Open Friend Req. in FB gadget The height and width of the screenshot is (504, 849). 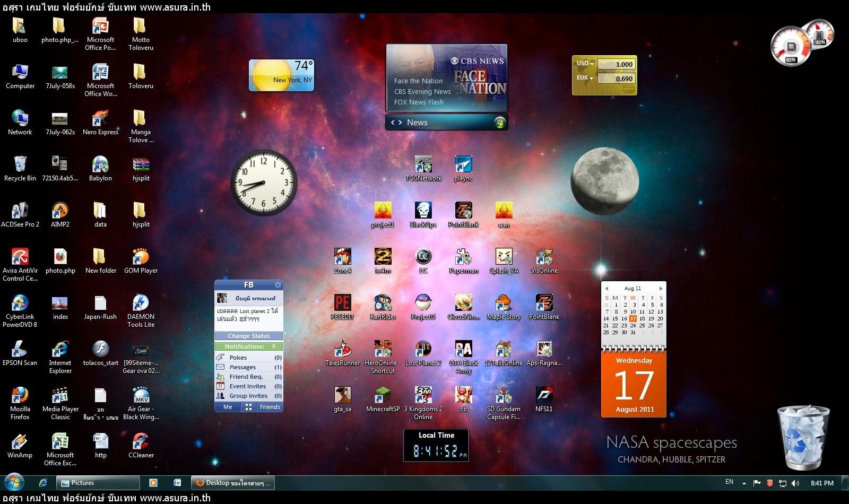coord(249,377)
